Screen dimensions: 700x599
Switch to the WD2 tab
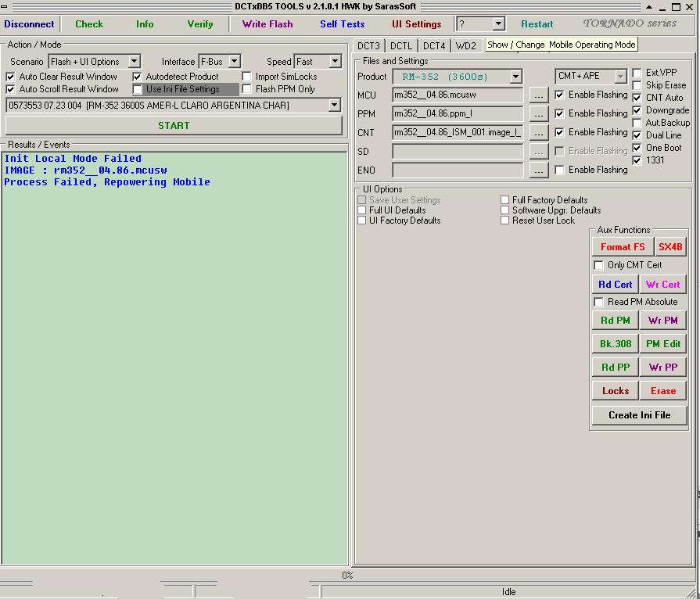[465, 45]
